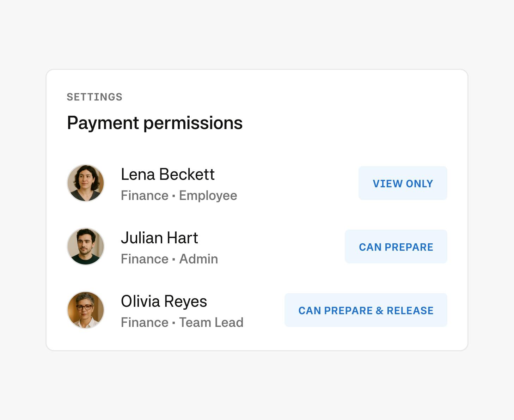Image resolution: width=514 pixels, height=420 pixels.
Task: Open the CAN PREPARE permission selector for Julian
Action: click(396, 246)
